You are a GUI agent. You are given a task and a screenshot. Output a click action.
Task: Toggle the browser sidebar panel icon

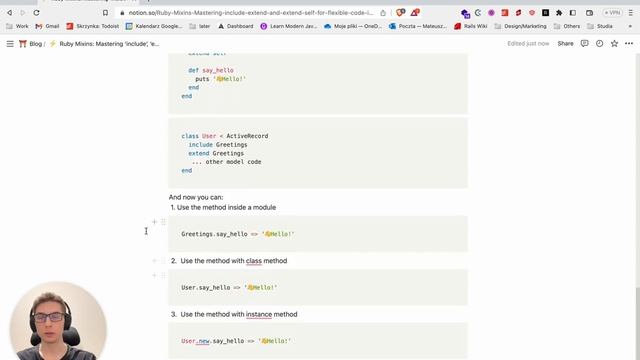pyautogui.click(x=573, y=13)
